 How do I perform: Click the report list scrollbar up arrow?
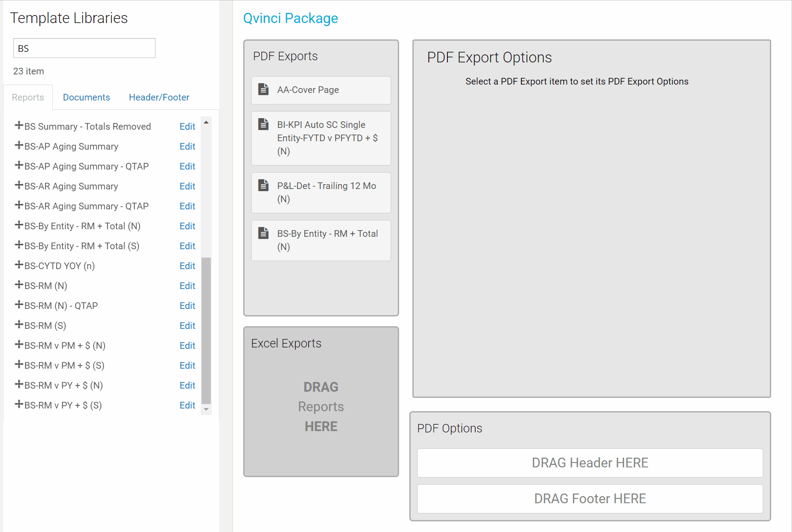pos(206,122)
